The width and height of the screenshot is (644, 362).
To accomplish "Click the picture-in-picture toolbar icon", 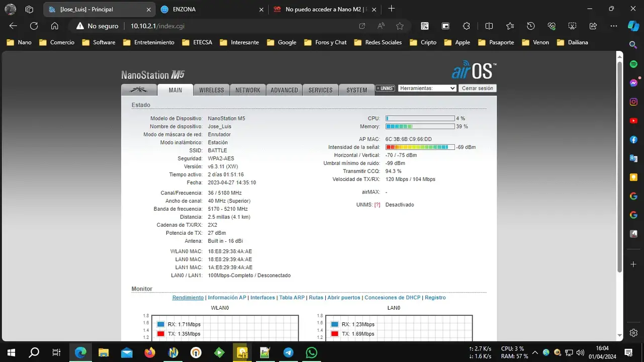I will (445, 26).
